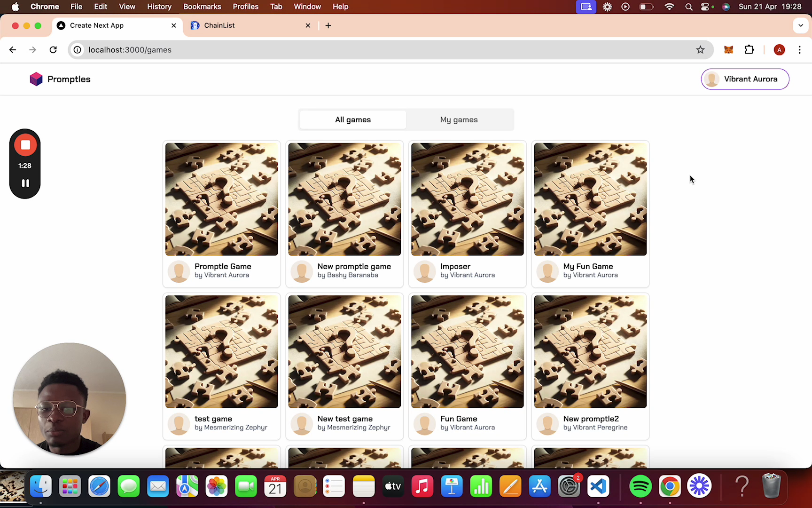This screenshot has height=508, width=812.
Task: Switch to the ChainList tab
Action: [251, 25]
